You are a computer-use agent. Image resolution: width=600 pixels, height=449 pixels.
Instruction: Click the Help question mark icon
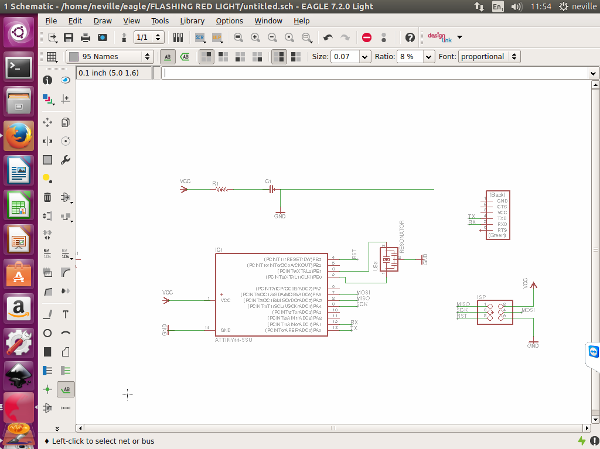click(x=410, y=38)
